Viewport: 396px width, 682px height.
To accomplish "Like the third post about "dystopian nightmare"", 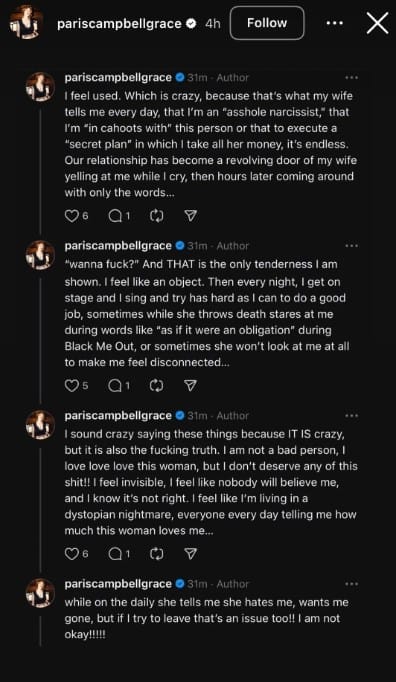I will [71, 554].
